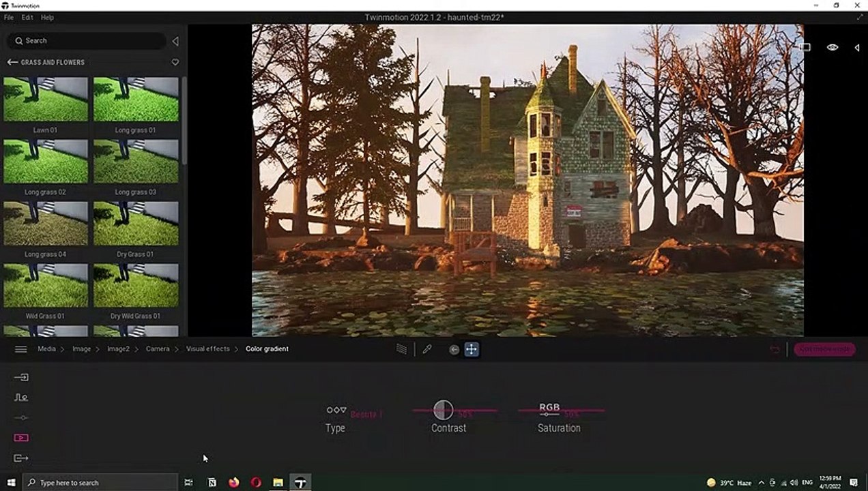Open the Import dock icon
This screenshot has height=491, width=868.
[21, 377]
